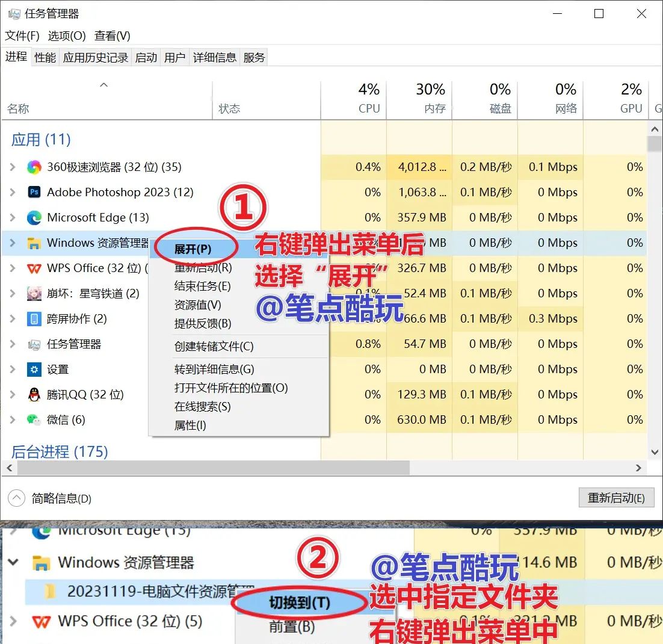Open the 查看(V) menu

pos(112,36)
